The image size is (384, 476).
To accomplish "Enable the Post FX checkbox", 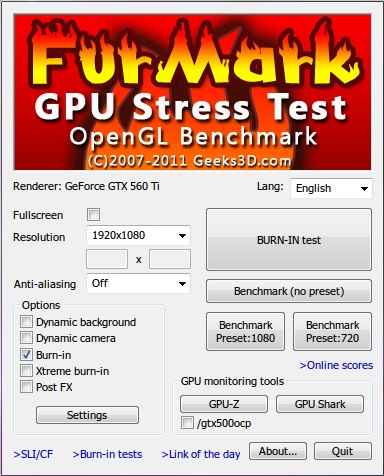I will 26,387.
